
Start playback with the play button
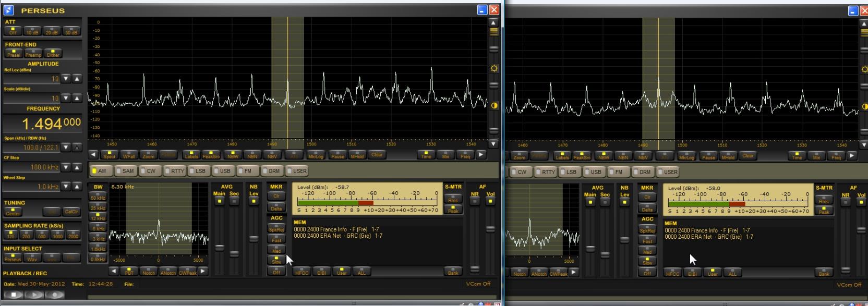pyautogui.click(x=34, y=295)
